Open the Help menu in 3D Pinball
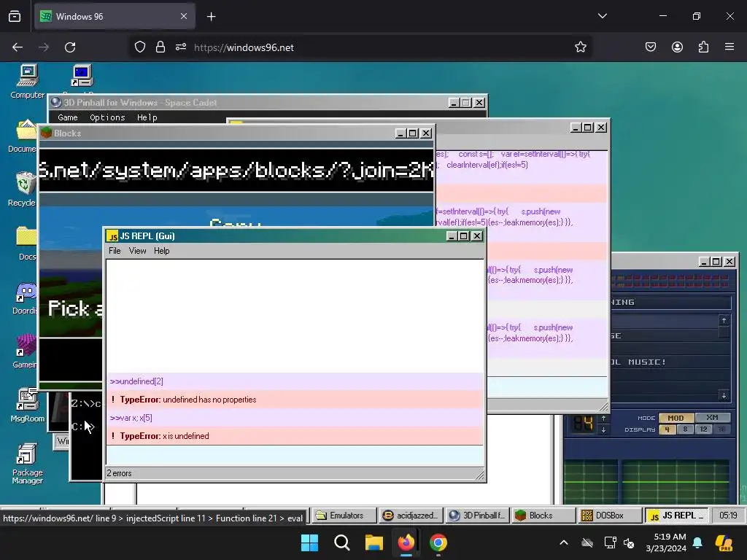Viewport: 747px width, 560px height. tap(147, 117)
